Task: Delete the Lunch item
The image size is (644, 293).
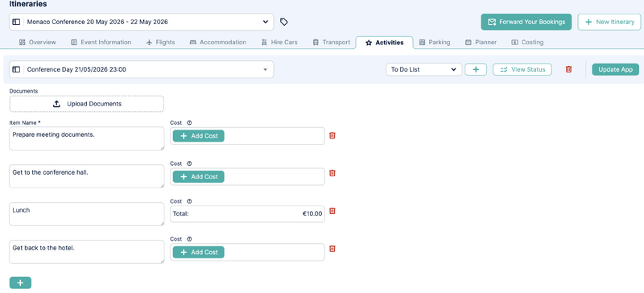Action: pyautogui.click(x=332, y=211)
